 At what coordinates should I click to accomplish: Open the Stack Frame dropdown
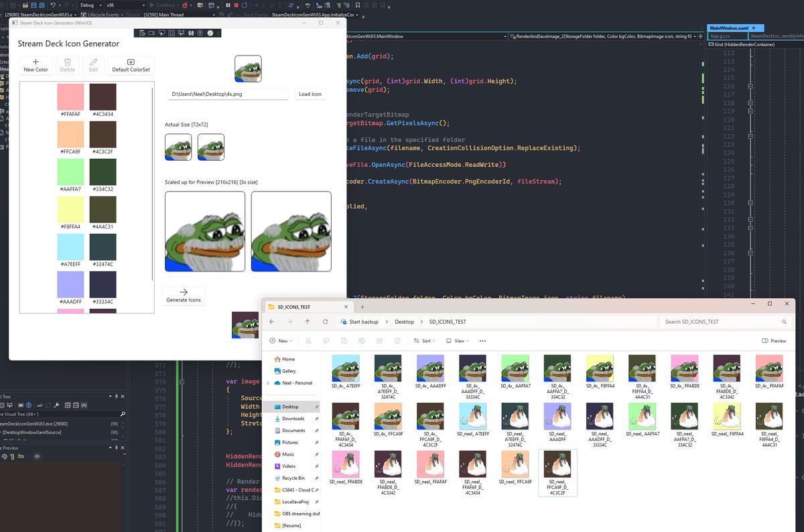tap(316, 15)
